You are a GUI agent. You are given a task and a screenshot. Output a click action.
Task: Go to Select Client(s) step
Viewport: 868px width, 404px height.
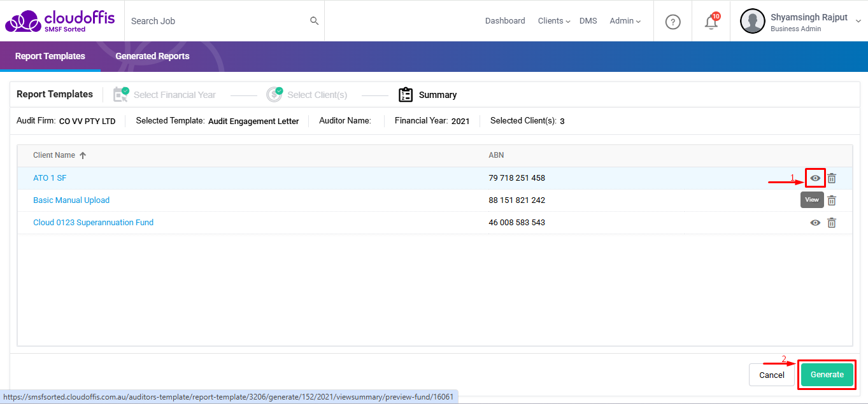tap(317, 95)
